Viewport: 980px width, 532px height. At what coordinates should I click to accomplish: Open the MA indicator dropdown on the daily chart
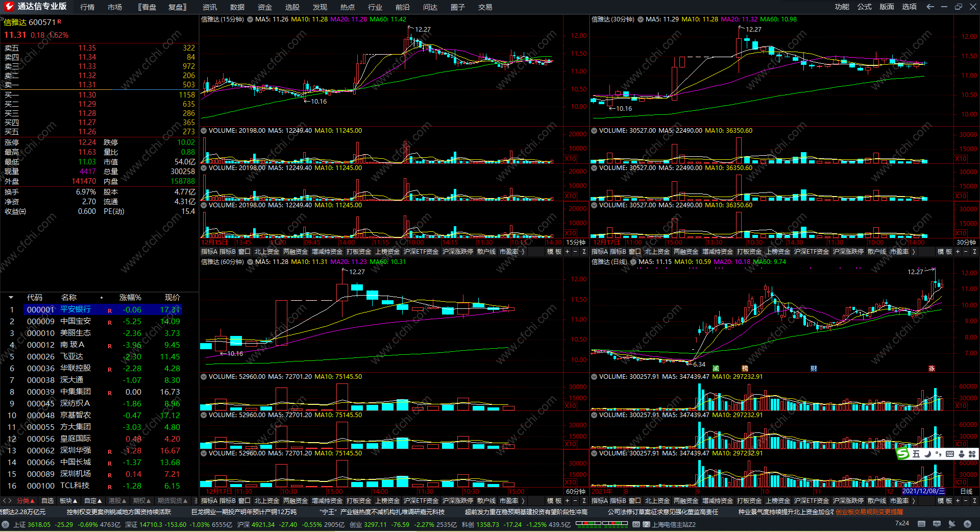[x=633, y=262]
